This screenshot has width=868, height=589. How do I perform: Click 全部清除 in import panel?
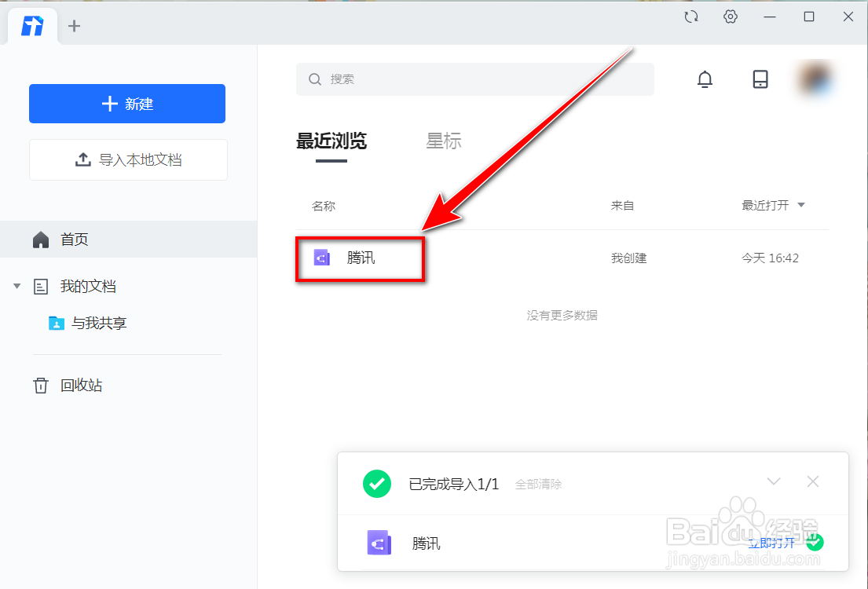(538, 485)
